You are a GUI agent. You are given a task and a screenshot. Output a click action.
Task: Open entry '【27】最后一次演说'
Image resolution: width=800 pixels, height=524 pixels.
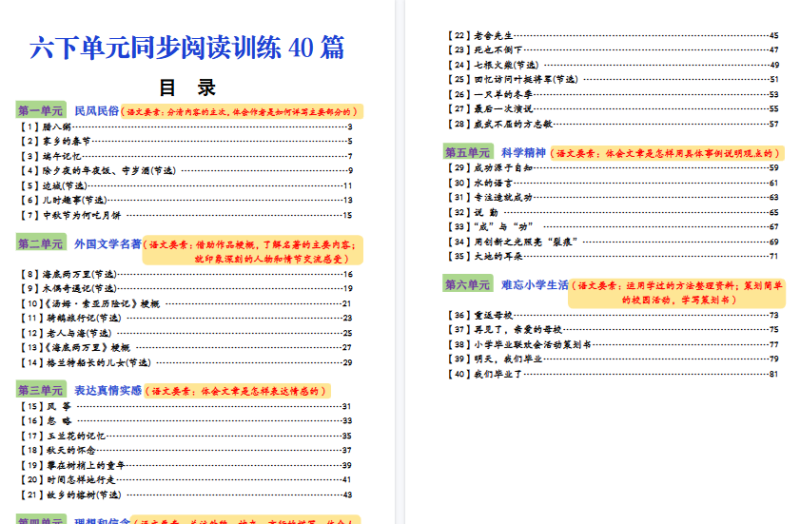613,109
